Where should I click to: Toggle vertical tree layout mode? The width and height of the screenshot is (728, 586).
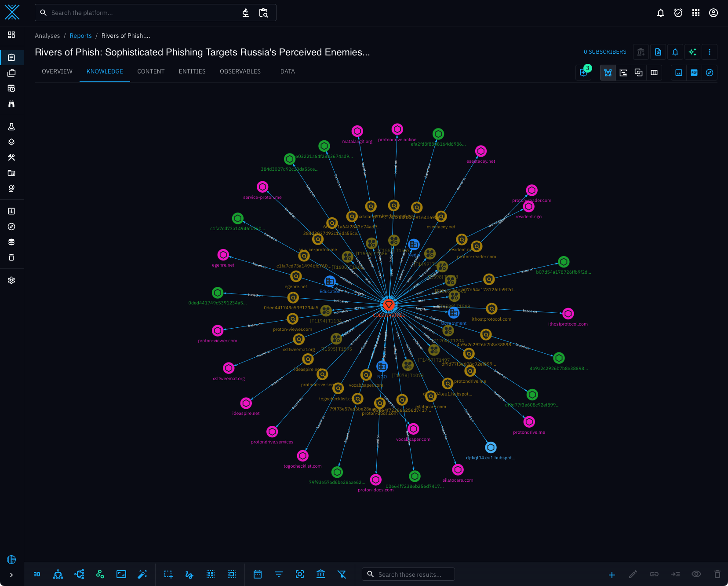point(58,574)
